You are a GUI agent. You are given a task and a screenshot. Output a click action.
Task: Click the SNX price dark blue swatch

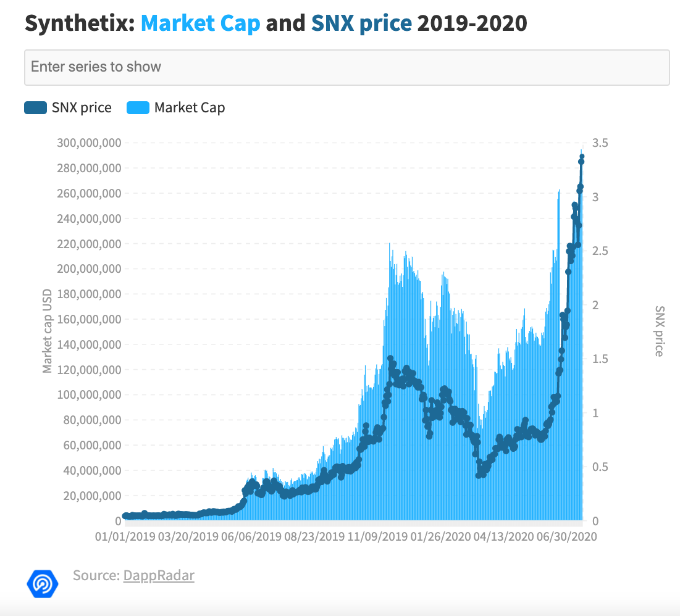pyautogui.click(x=36, y=107)
